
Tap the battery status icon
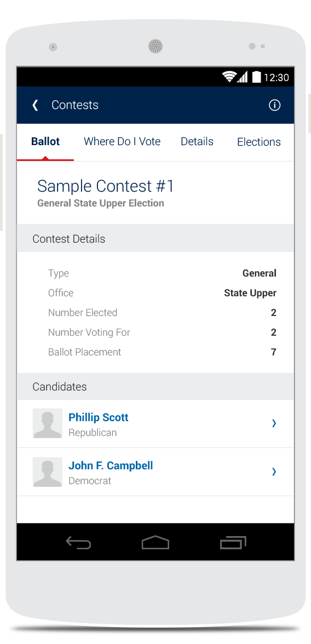(x=256, y=77)
